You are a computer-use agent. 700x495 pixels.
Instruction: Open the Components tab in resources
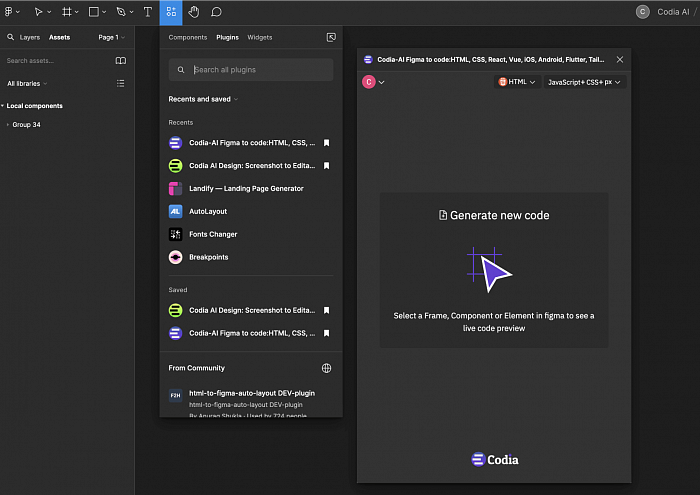tap(188, 37)
